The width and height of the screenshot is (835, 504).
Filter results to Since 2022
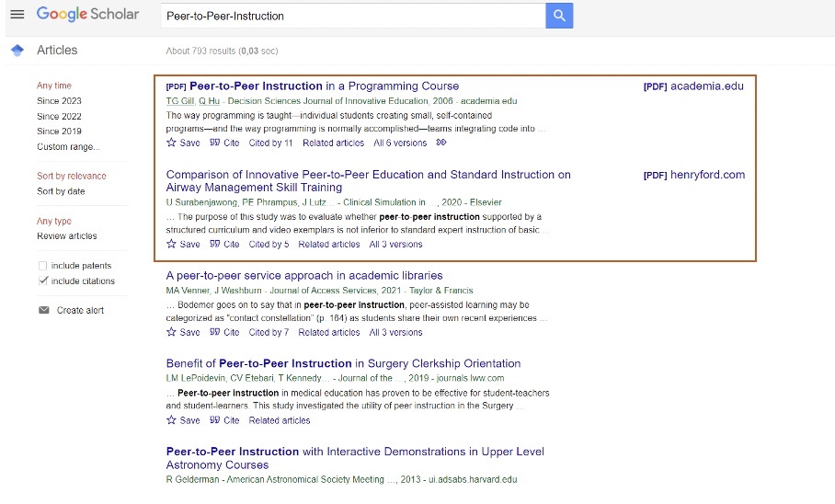click(59, 117)
